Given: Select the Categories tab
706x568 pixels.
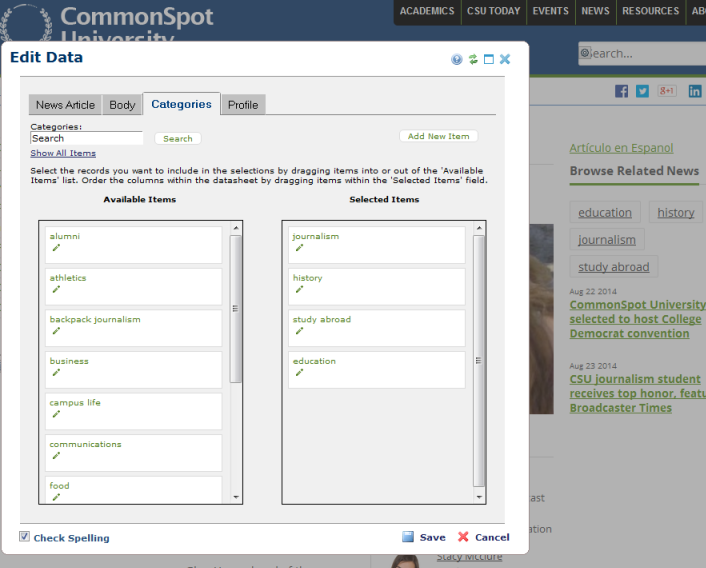Looking at the screenshot, I should click(181, 104).
